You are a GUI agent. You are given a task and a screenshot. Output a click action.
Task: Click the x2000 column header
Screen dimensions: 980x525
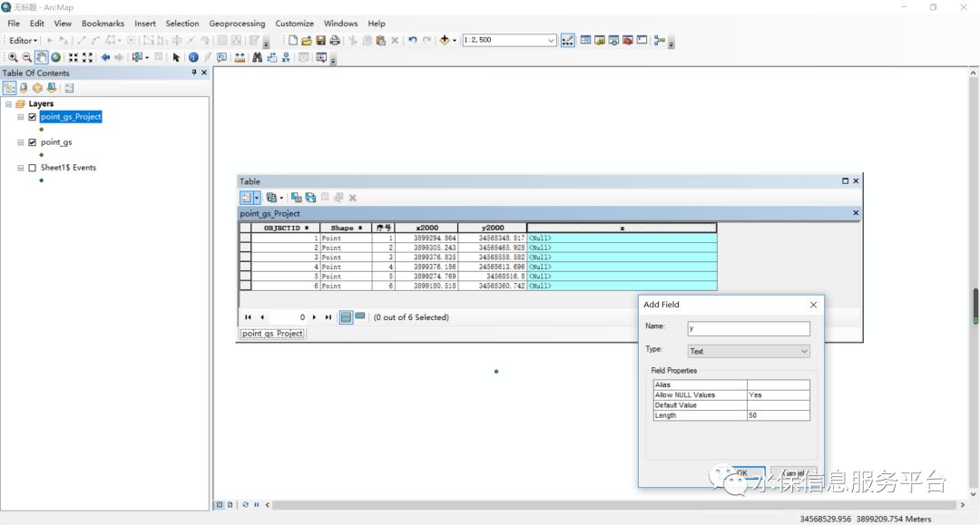tap(426, 228)
